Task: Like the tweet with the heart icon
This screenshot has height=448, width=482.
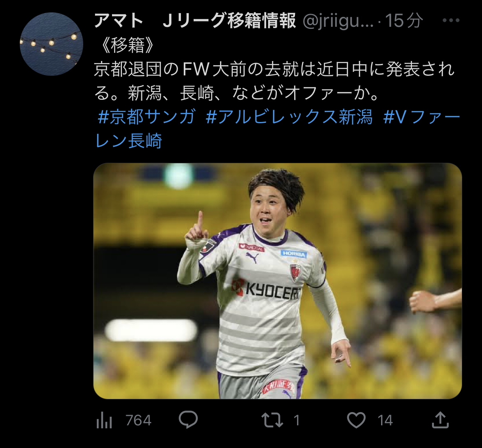Action: [x=356, y=420]
